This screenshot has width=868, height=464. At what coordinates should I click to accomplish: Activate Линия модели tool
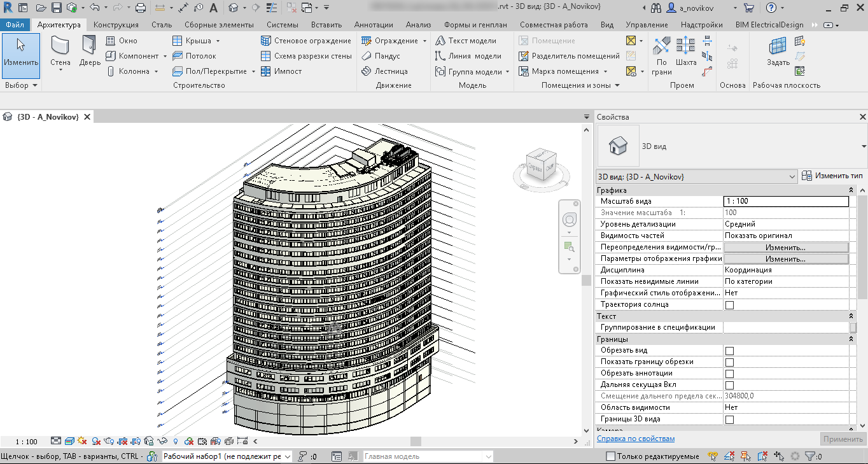[x=468, y=56]
